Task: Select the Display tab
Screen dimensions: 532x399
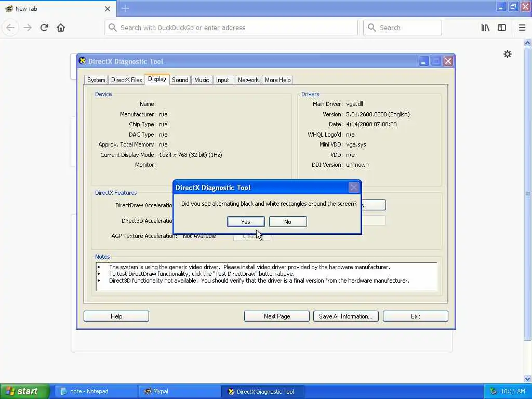Action: [x=157, y=79]
